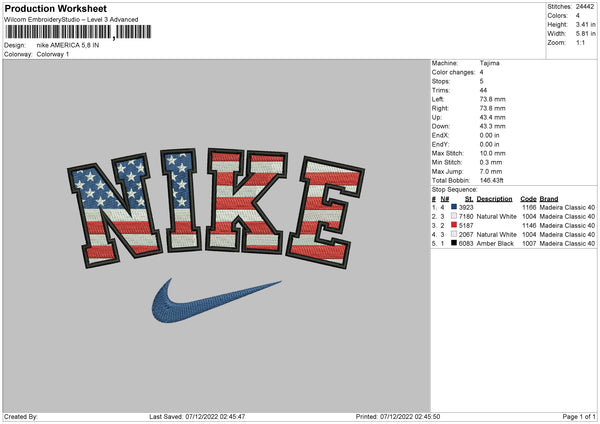Click the height value '3.41 in'

point(585,24)
